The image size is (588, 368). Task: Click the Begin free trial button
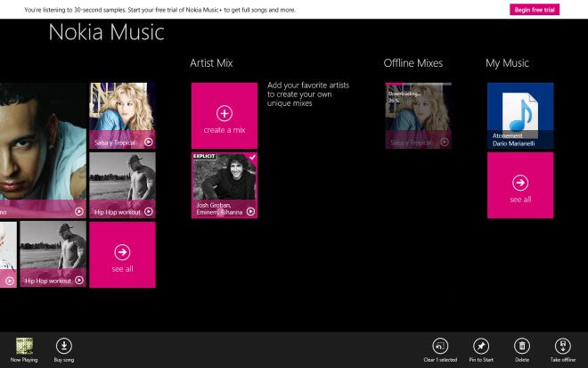pyautogui.click(x=535, y=10)
